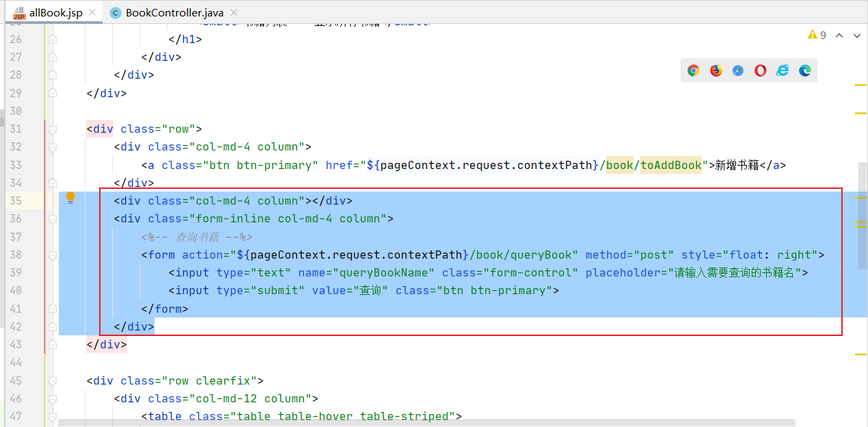Click the toAddBook link in line 33
This screenshot has height=427, width=868.
[x=671, y=165]
